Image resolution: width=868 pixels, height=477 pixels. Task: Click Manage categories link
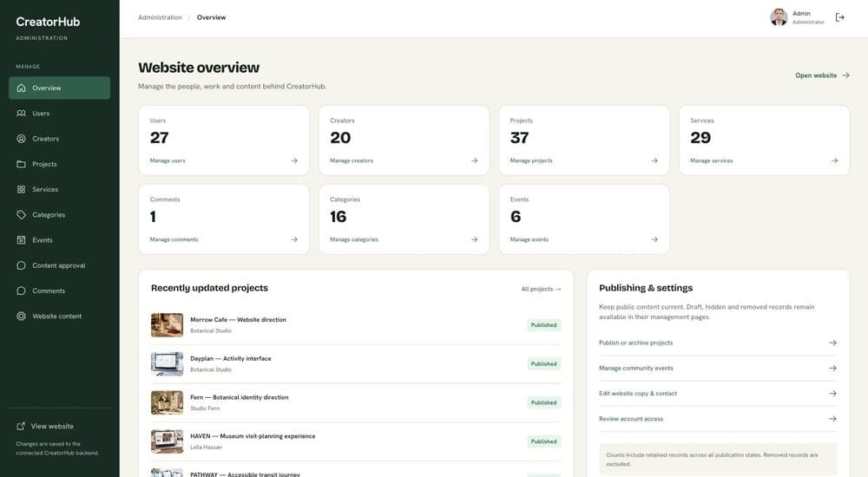click(354, 239)
